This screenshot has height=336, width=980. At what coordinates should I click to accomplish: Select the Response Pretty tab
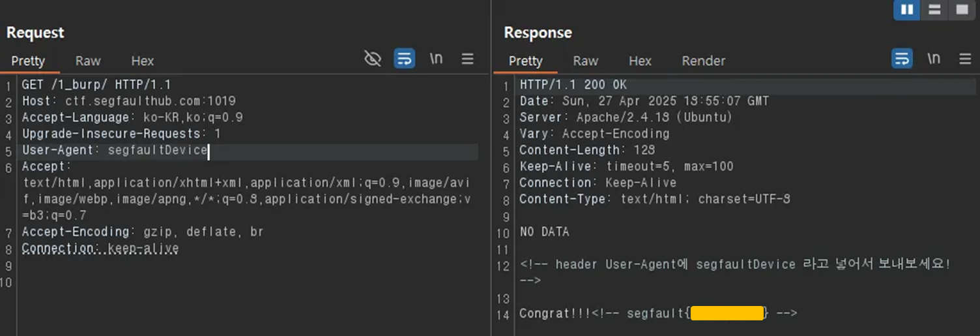(x=525, y=61)
